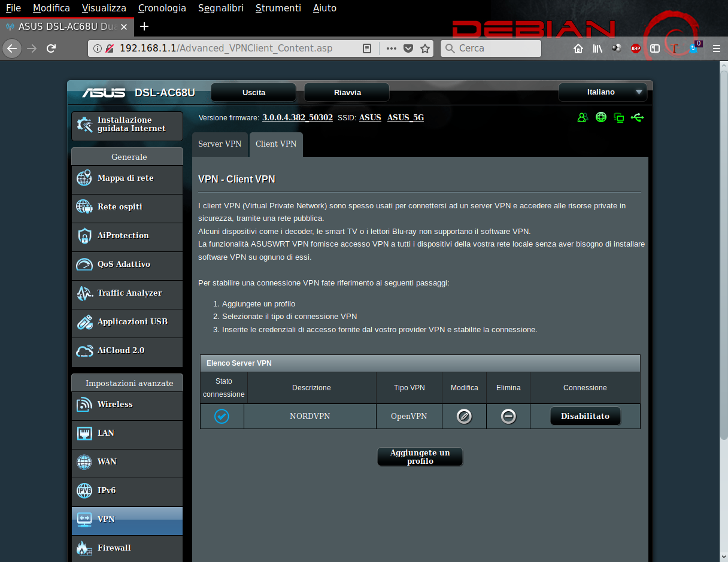Expand the page actions three-dot menu
Viewport: 728px width, 562px height.
point(392,48)
